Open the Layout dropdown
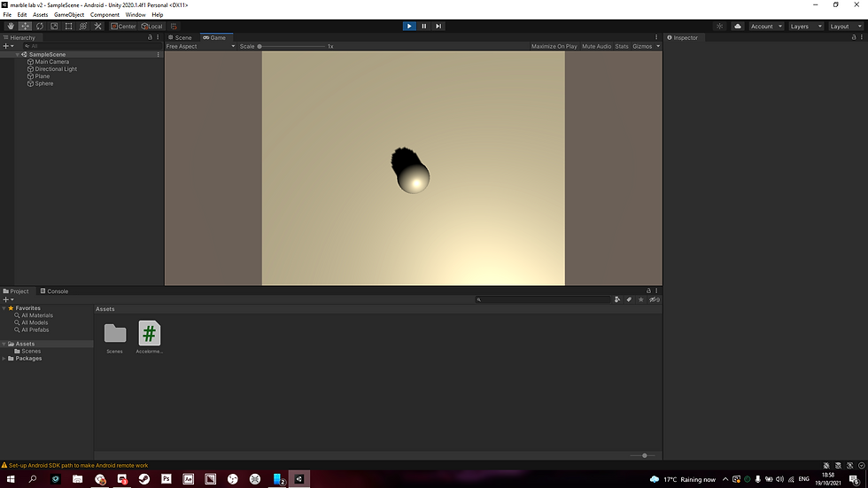Viewport: 868px width, 488px height. point(846,26)
